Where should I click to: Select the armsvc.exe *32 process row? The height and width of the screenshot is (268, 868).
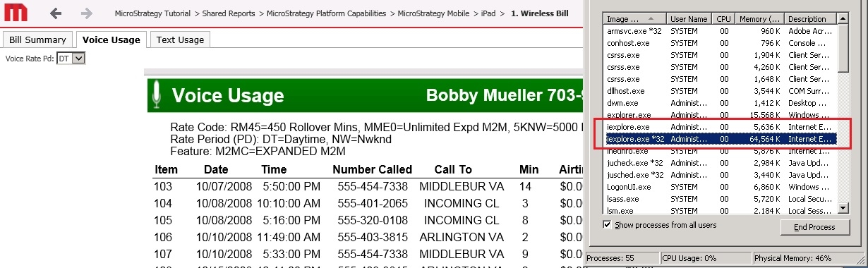(x=721, y=31)
